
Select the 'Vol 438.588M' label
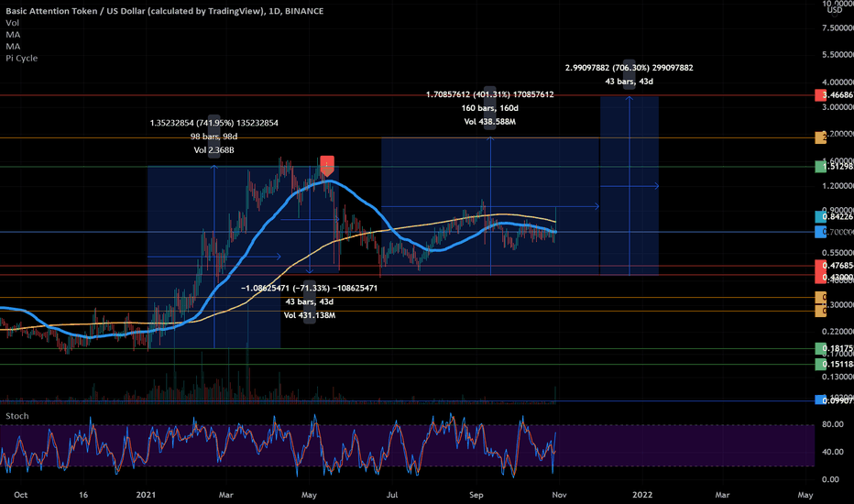[x=489, y=122]
